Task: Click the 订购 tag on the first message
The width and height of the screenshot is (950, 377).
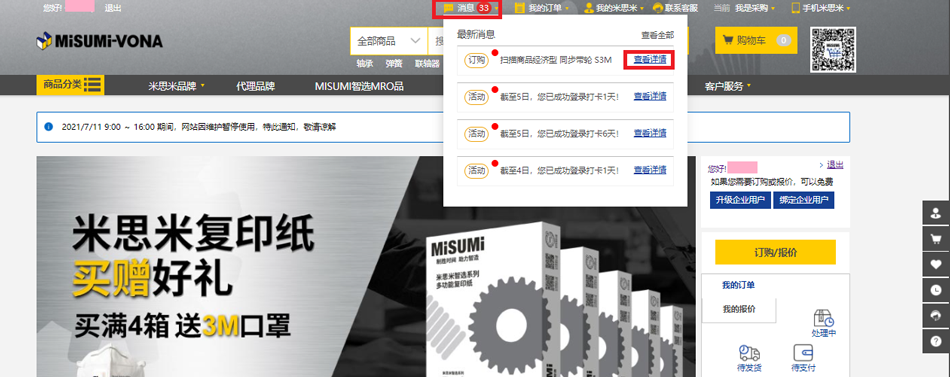Action: 476,59
